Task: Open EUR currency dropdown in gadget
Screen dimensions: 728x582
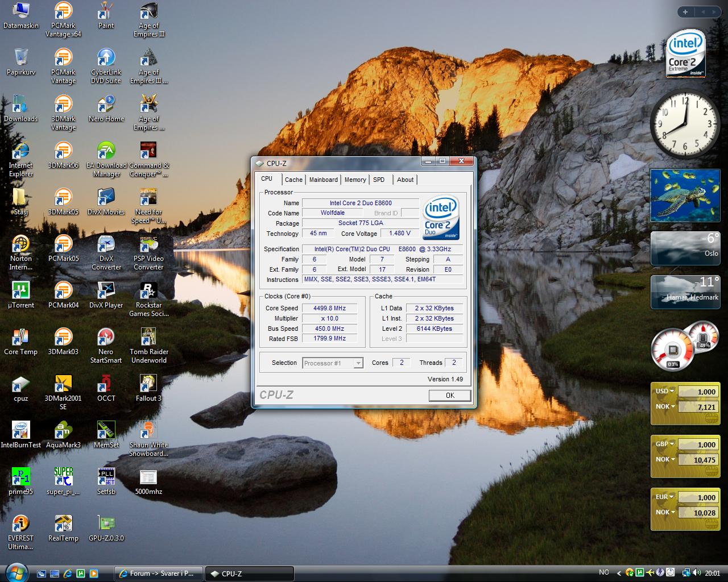Action: pyautogui.click(x=664, y=497)
